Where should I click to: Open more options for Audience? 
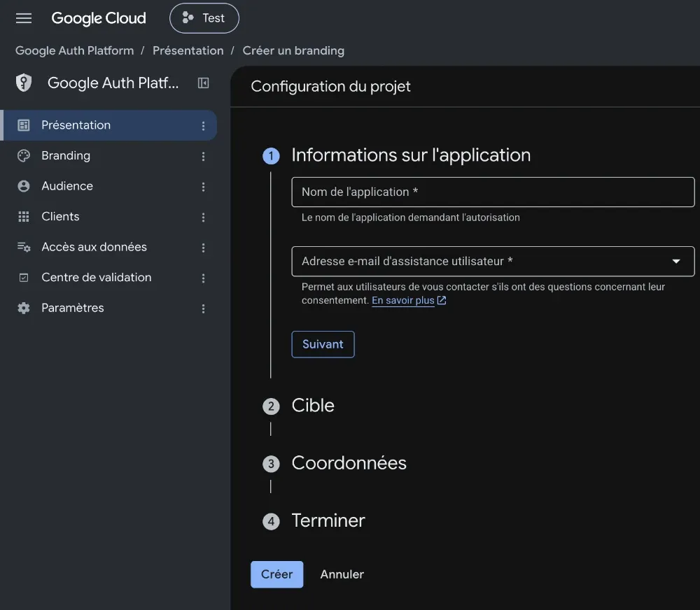pyautogui.click(x=203, y=187)
